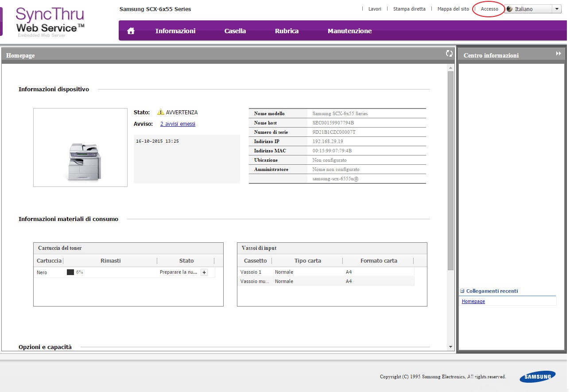Click the SyncThru Web Service logo
The width and height of the screenshot is (570, 392).
coord(50,22)
